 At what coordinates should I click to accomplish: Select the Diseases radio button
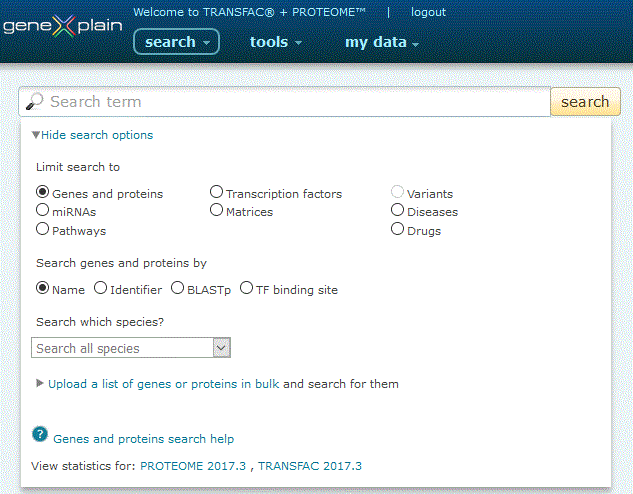(397, 210)
